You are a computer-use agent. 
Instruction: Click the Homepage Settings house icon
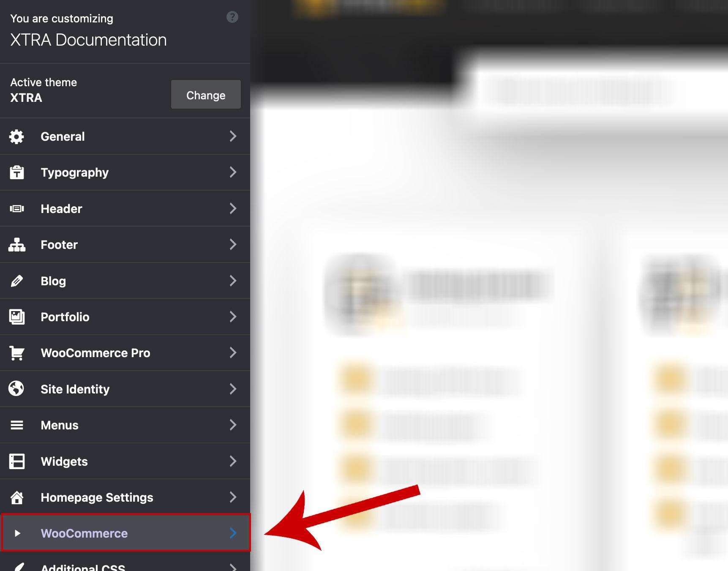click(x=16, y=497)
